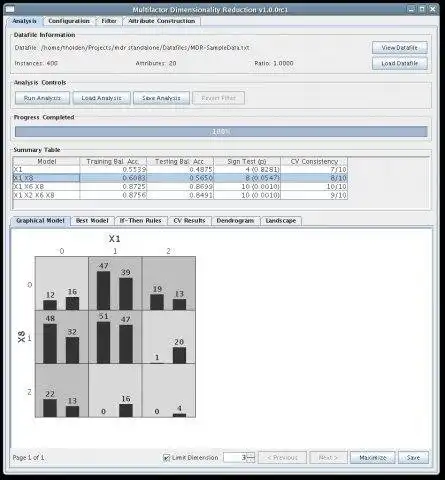Click the graph cell with bars 22 and 13
Viewport: 445px width, 480px height.
(x=62, y=390)
